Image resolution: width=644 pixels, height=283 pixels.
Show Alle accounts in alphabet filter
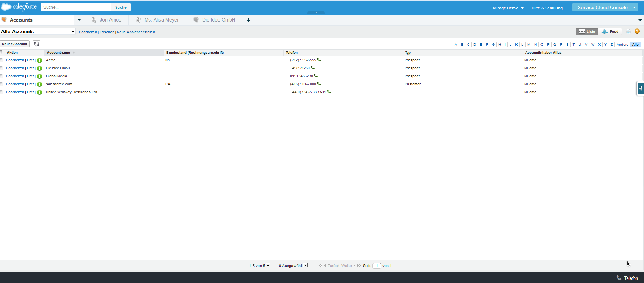click(635, 44)
